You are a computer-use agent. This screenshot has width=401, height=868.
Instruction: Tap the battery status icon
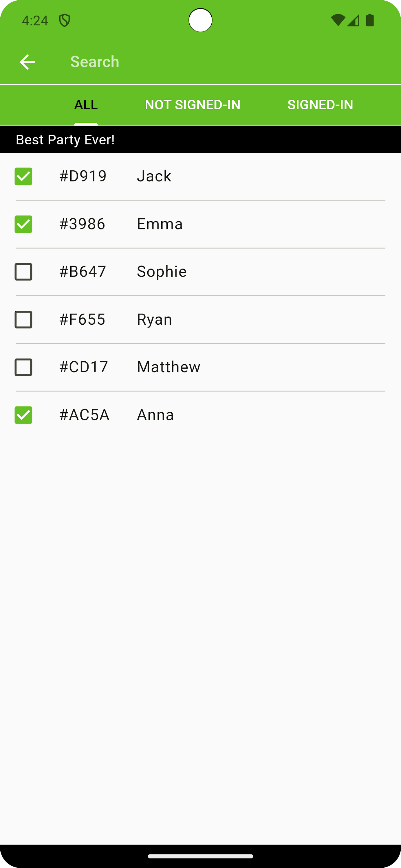(x=370, y=20)
